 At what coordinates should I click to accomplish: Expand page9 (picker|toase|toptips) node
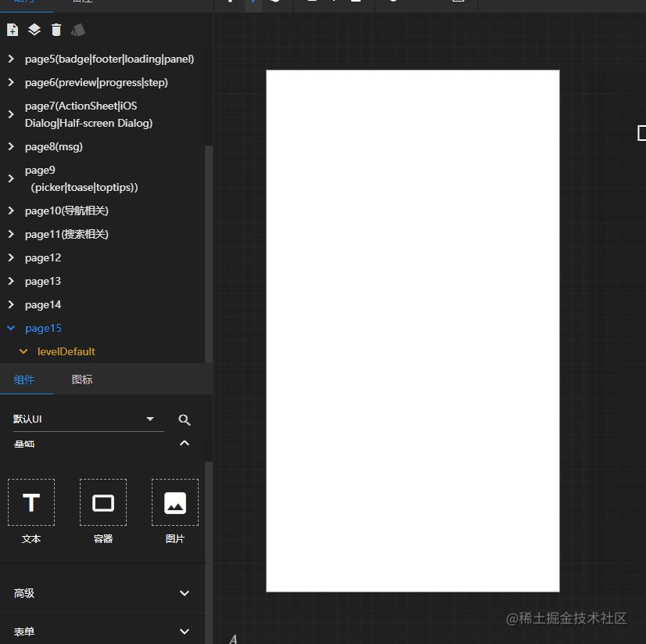[x=11, y=178]
